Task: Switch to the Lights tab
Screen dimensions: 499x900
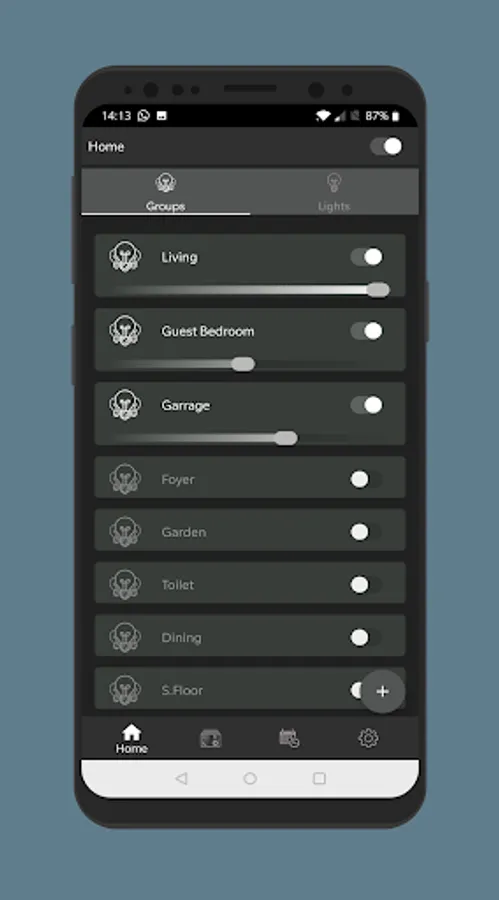Action: (334, 192)
